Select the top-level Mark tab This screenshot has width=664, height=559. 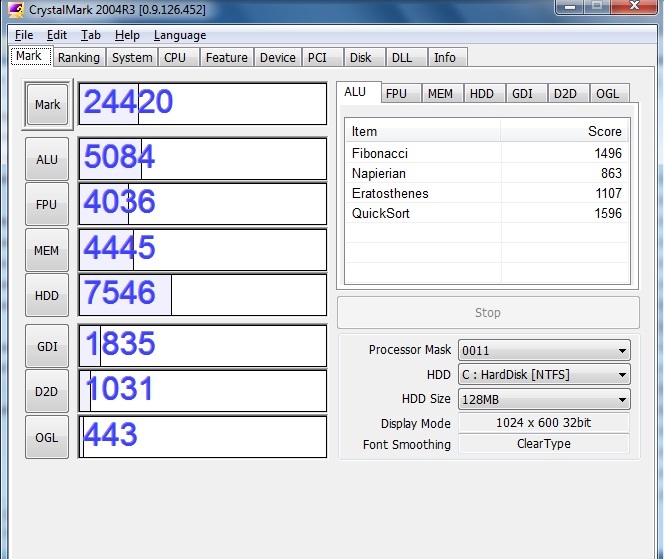[31, 56]
